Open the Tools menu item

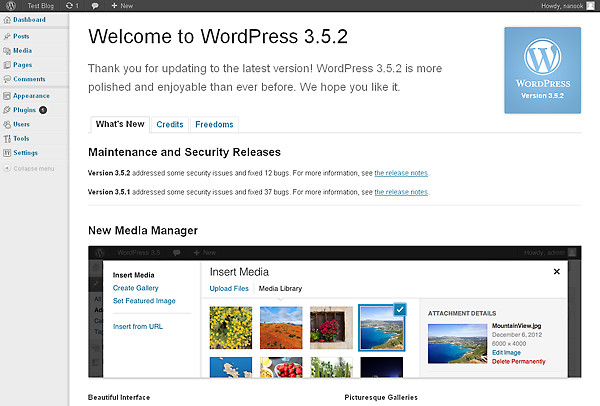coord(21,139)
